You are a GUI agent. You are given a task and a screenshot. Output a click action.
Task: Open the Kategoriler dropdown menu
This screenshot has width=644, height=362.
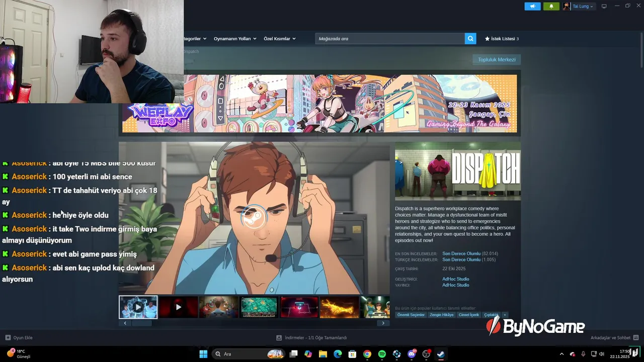pyautogui.click(x=195, y=39)
